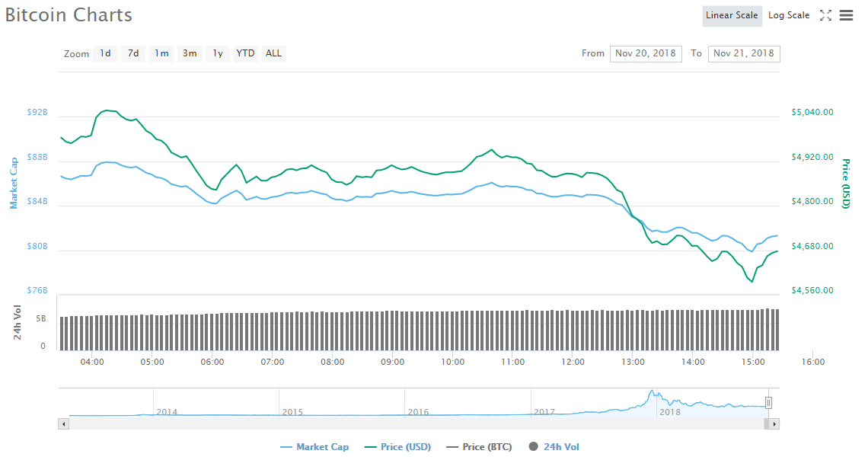This screenshot has width=868, height=460.
Task: Click the Price (USD) axis title
Action: 846,184
